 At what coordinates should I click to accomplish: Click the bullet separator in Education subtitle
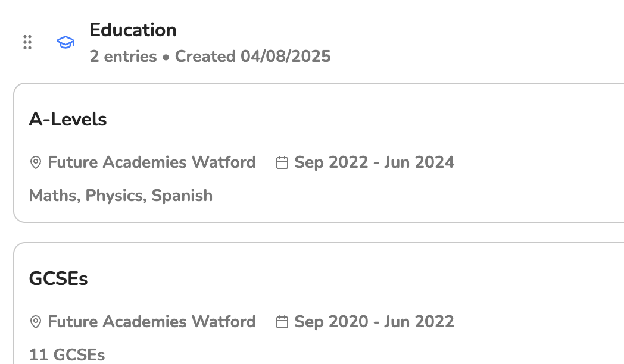tap(166, 57)
